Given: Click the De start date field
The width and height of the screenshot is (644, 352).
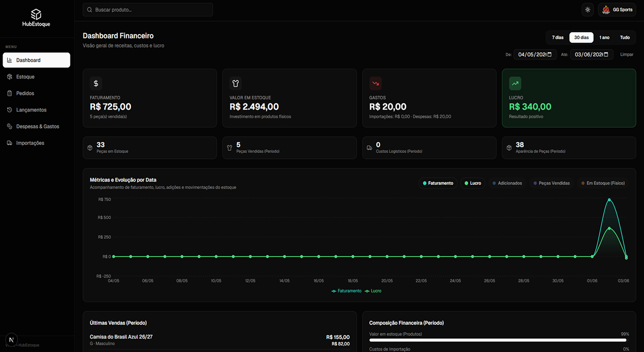Looking at the screenshot, I should [535, 55].
